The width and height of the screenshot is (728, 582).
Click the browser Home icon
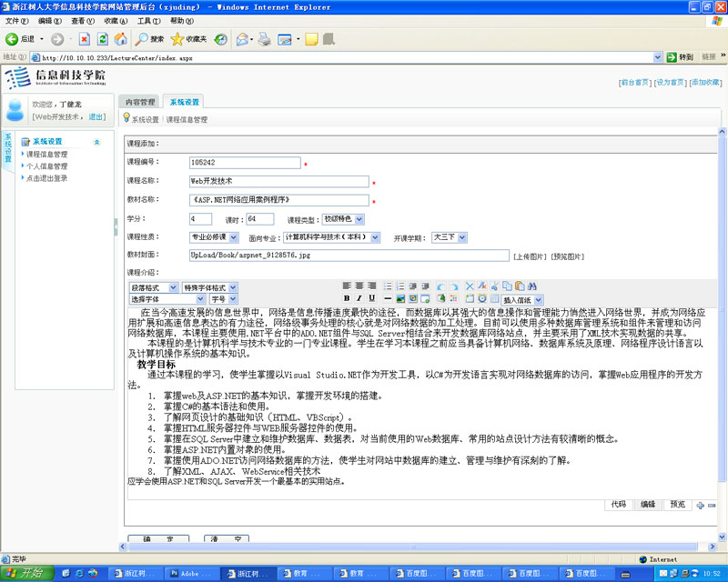120,39
